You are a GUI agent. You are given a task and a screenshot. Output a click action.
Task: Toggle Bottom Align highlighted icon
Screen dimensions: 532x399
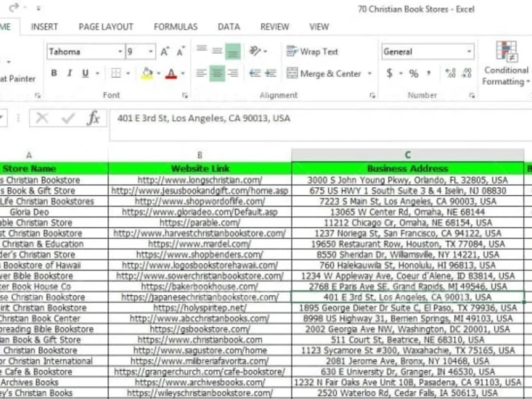coord(233,51)
